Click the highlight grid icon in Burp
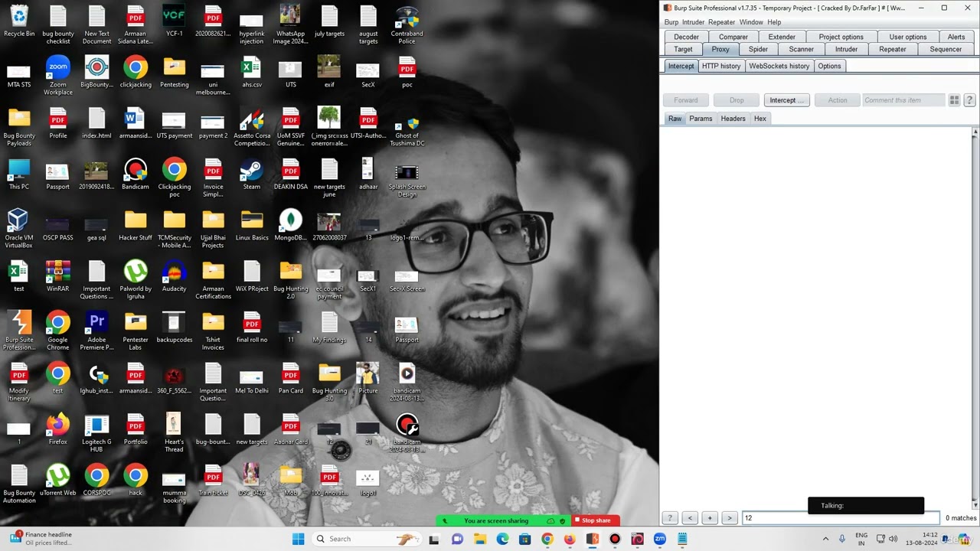 pyautogui.click(x=954, y=100)
